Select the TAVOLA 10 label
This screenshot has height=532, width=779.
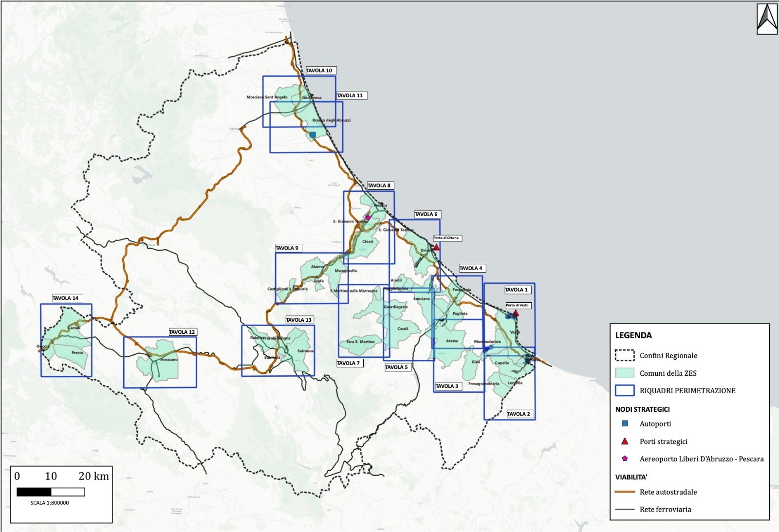coord(319,71)
